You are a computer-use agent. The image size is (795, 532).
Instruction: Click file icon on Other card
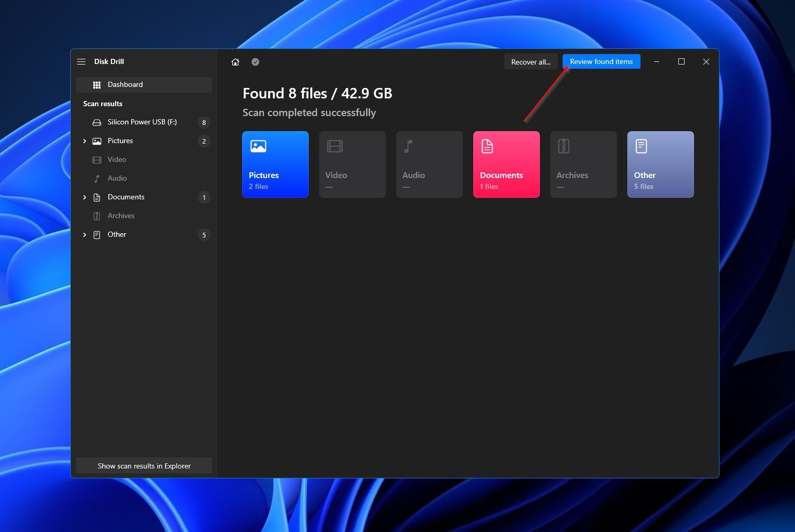(641, 146)
